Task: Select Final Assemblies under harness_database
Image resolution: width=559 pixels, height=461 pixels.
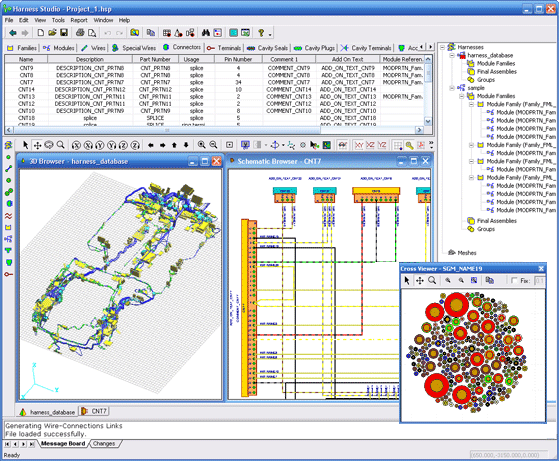Action: click(496, 72)
